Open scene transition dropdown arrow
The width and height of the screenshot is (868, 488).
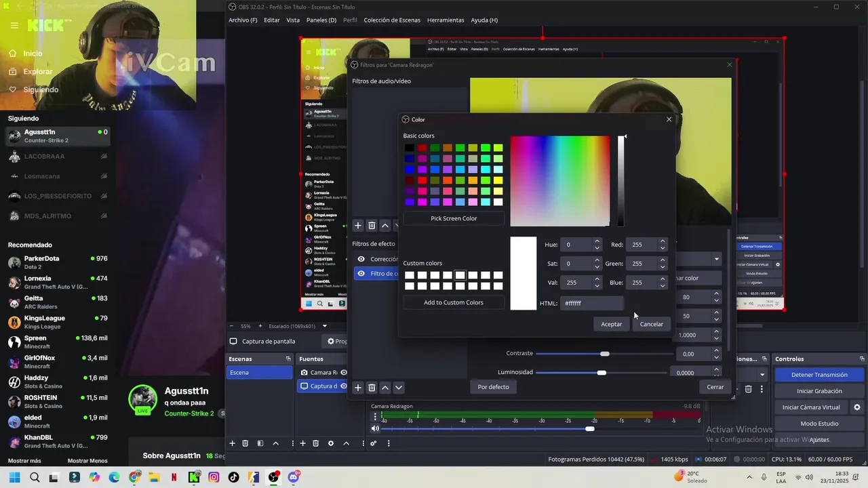point(762,374)
